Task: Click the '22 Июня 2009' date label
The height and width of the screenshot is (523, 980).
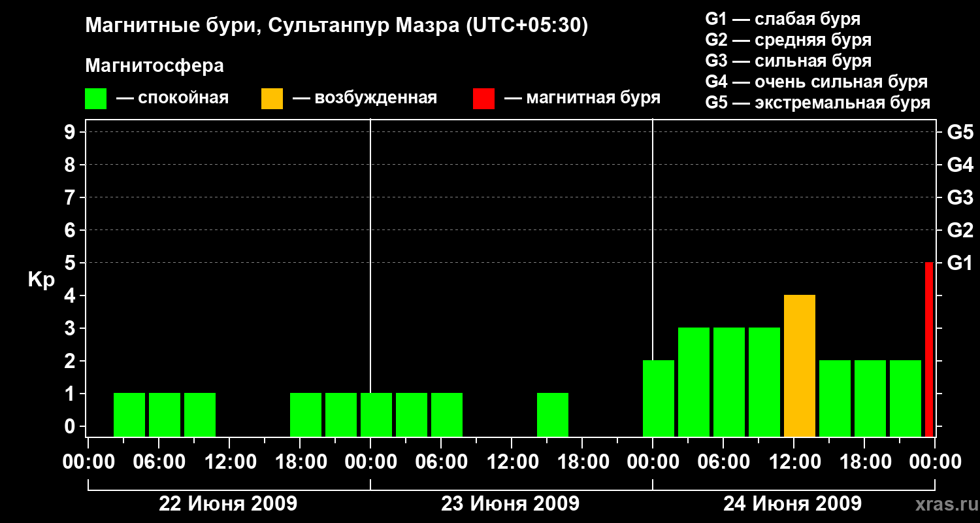Action: pos(228,504)
